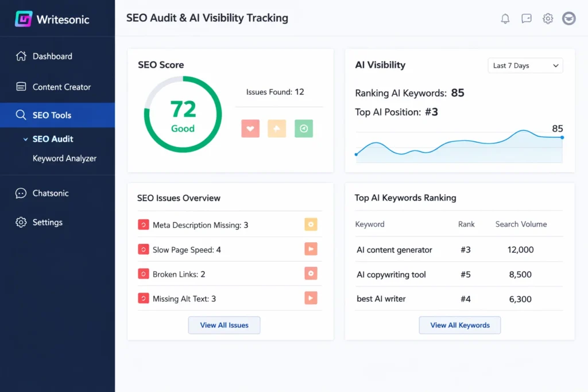Select Keyword Analyzer in the sidebar
Image resolution: width=588 pixels, height=392 pixels.
point(65,158)
